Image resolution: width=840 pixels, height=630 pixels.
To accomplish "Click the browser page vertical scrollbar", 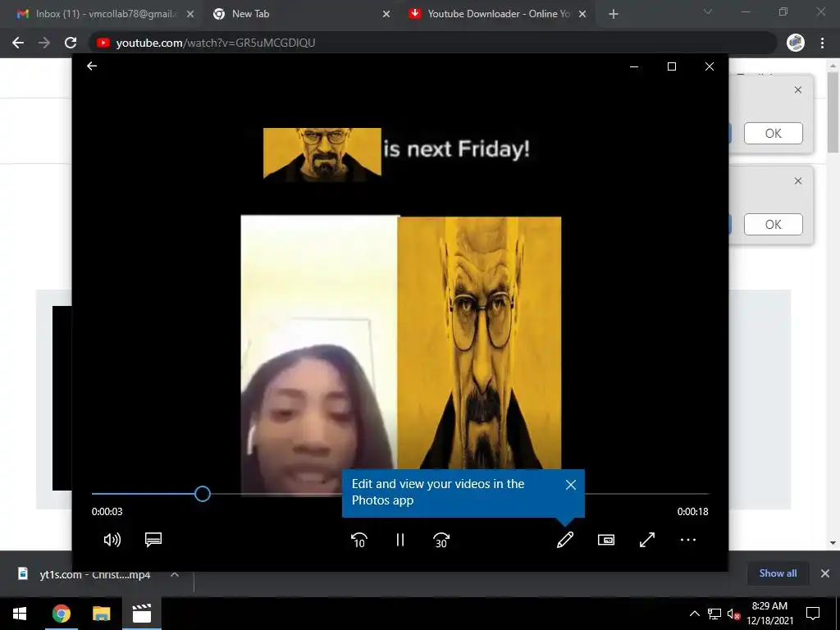I will (x=833, y=112).
